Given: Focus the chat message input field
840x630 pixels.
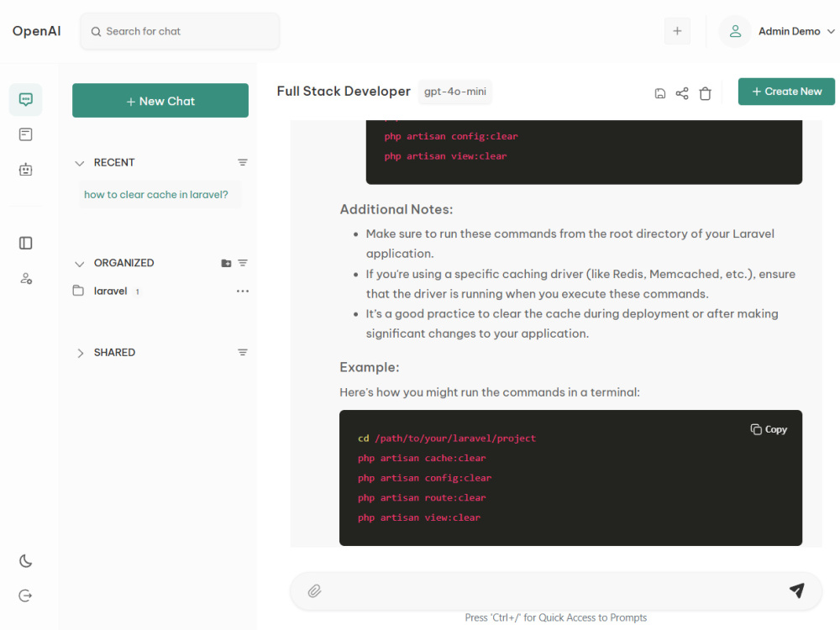Looking at the screenshot, I should click(x=555, y=591).
